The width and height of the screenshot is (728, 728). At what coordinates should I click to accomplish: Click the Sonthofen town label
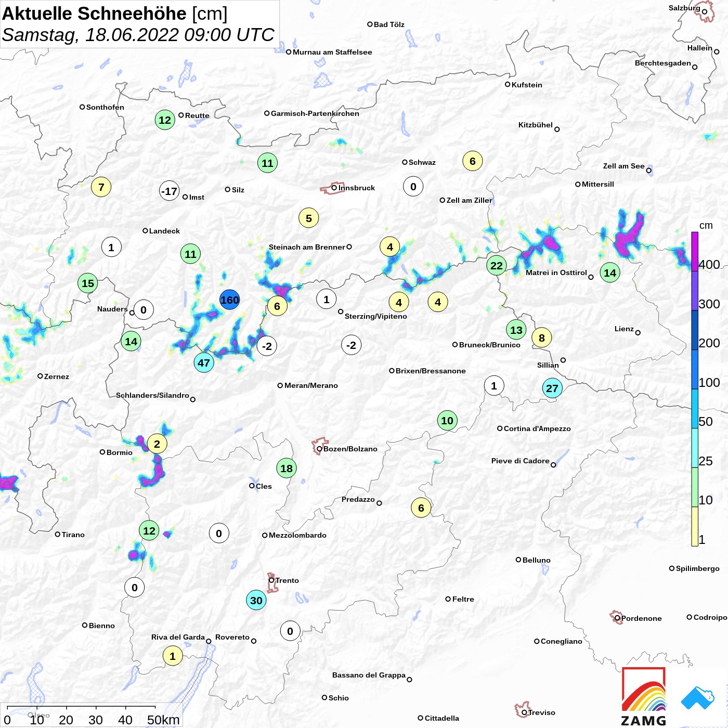[x=105, y=107]
